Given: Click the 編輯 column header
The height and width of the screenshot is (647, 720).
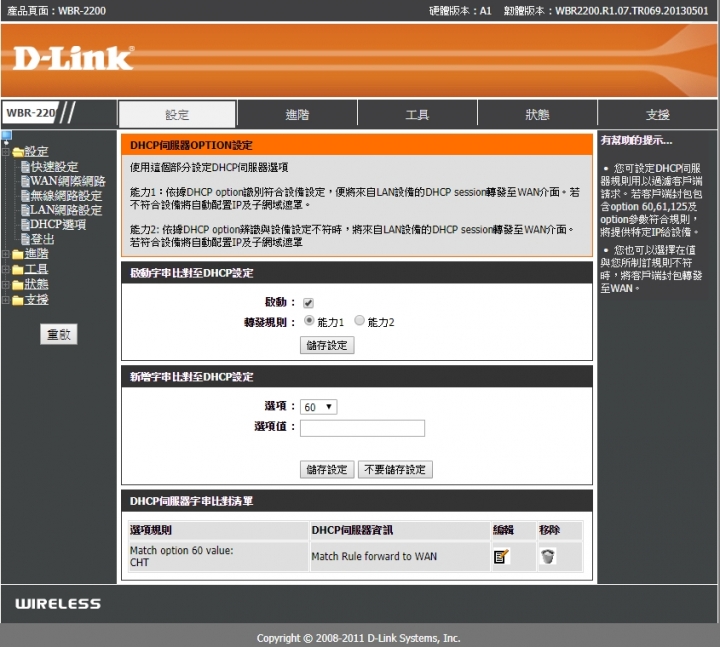Looking at the screenshot, I should tap(513, 530).
